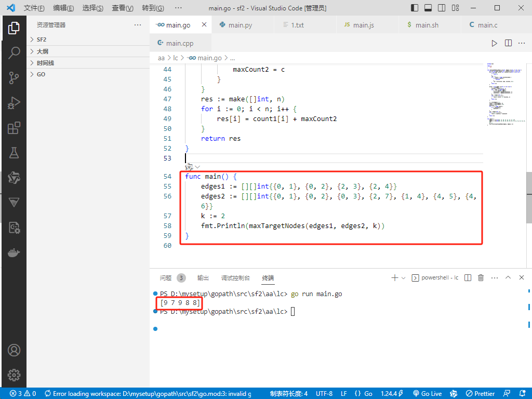Open the Manage gear icon
532x399 pixels.
point(14,375)
